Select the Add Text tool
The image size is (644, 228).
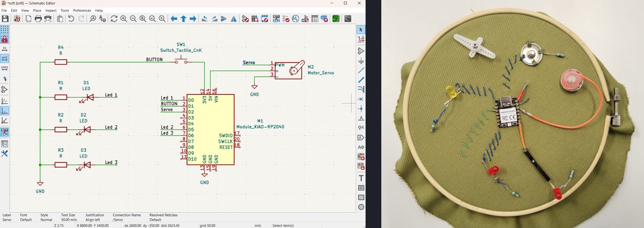pos(361,178)
